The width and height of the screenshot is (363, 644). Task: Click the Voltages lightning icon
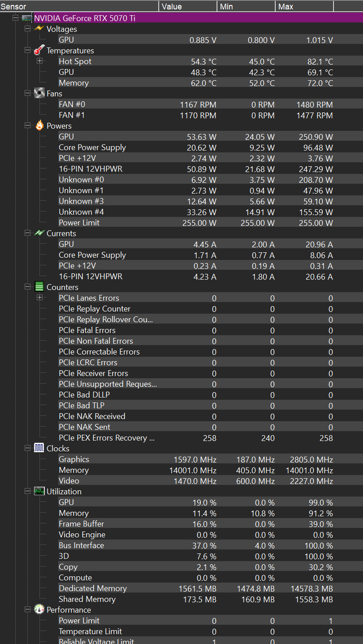tap(39, 29)
